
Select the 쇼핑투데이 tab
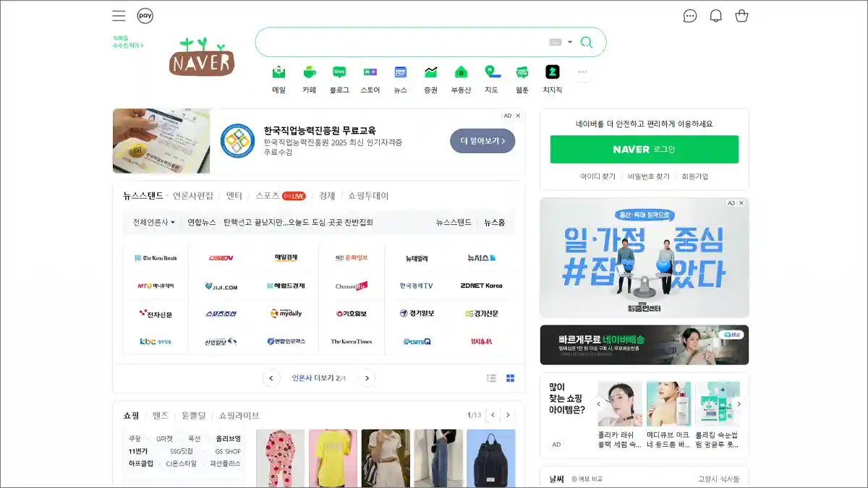point(368,196)
